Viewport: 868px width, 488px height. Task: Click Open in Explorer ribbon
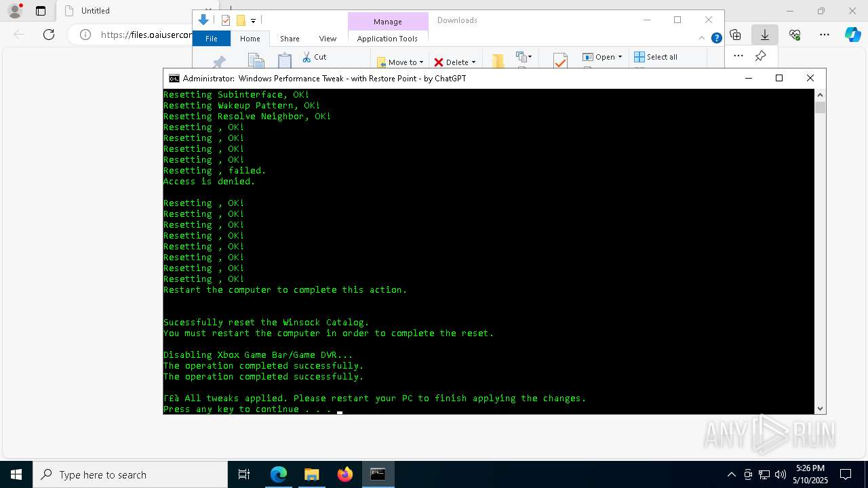599,57
